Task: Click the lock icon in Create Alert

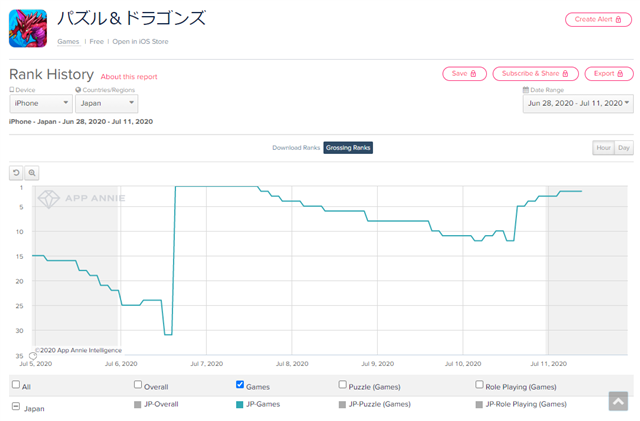Action: (618, 19)
